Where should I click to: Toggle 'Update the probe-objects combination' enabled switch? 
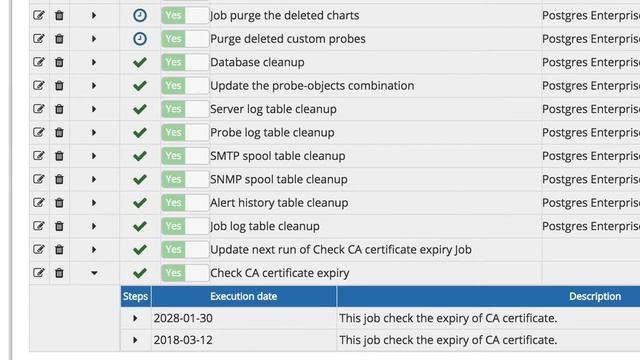[185, 86]
